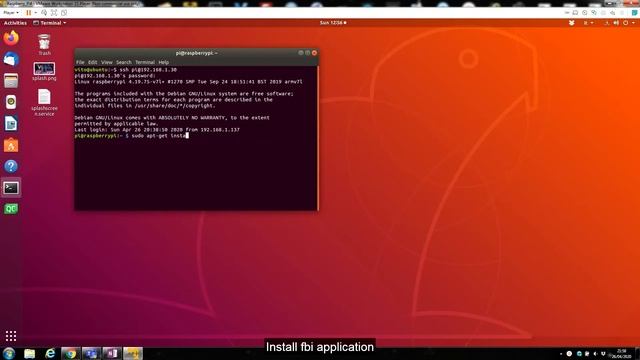Click the Unity mode icon in VMware toolbar

pos(64,13)
